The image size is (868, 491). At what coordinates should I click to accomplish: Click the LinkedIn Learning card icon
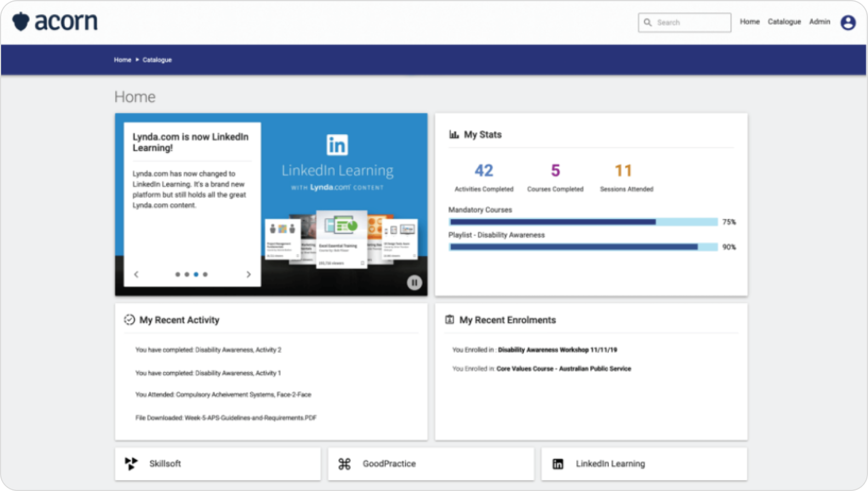pos(558,464)
